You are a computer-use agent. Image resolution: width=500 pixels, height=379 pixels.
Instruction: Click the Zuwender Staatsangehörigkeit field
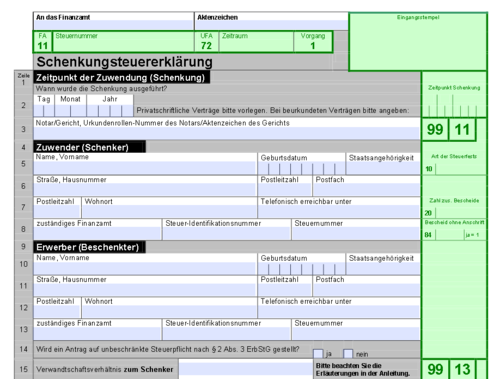coord(383,168)
